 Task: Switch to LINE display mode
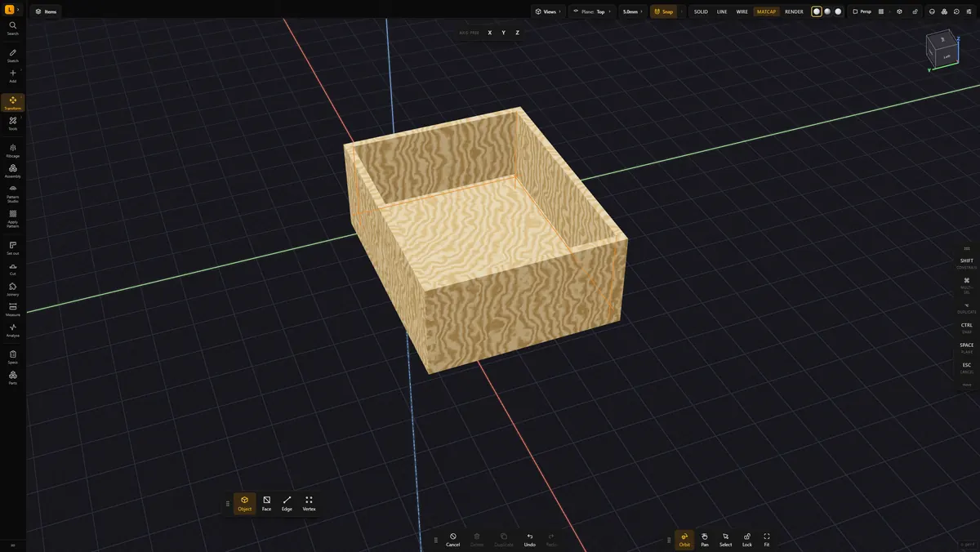(722, 11)
